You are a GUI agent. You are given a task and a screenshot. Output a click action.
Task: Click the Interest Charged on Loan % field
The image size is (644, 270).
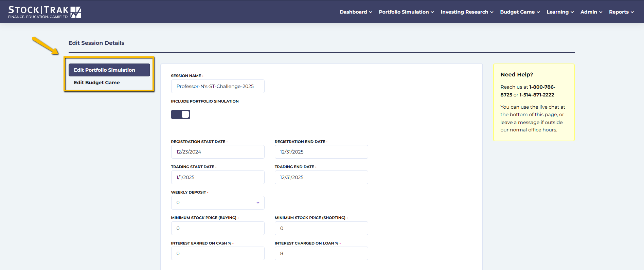[x=321, y=253]
